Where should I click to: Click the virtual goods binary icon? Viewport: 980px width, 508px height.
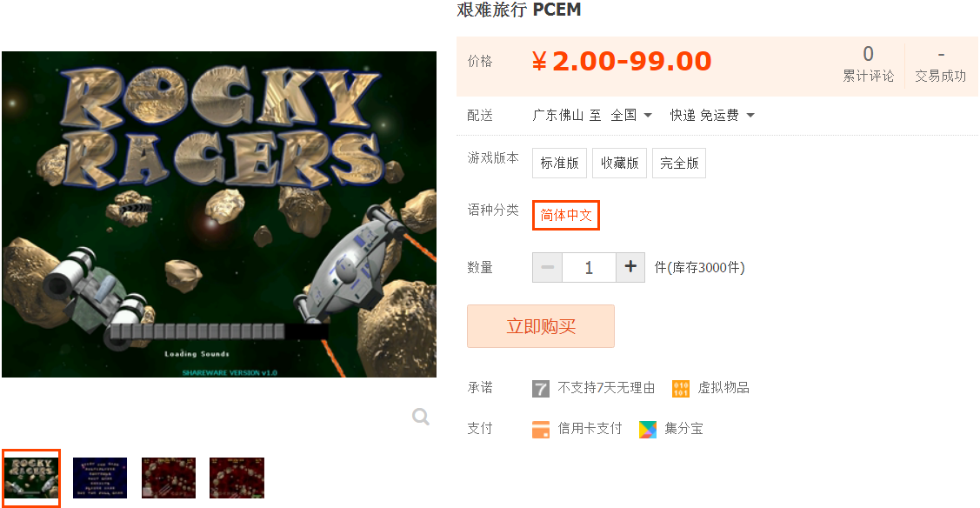click(x=681, y=389)
